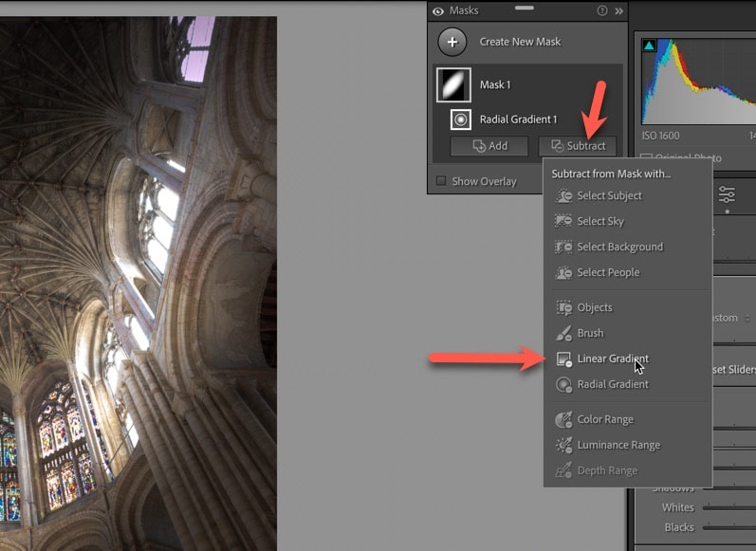
Task: Choose Select Background from subtract menu
Action: tap(628, 247)
